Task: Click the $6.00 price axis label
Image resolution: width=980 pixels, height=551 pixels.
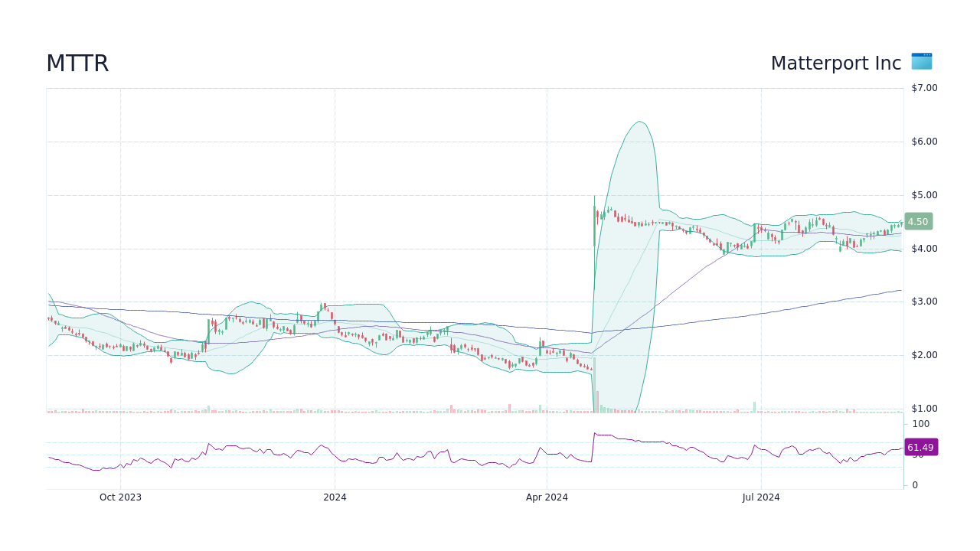Action: (924, 142)
